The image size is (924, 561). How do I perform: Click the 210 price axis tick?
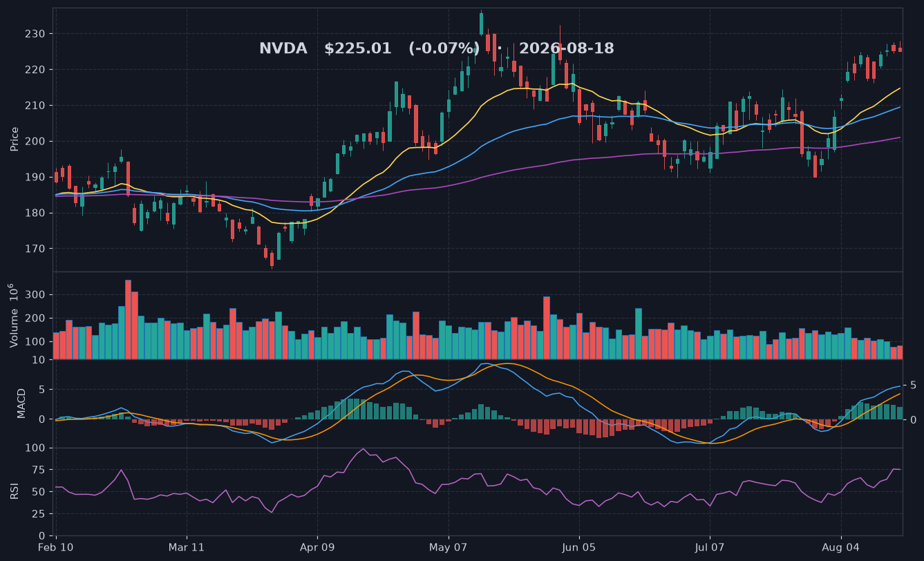[x=35, y=106]
